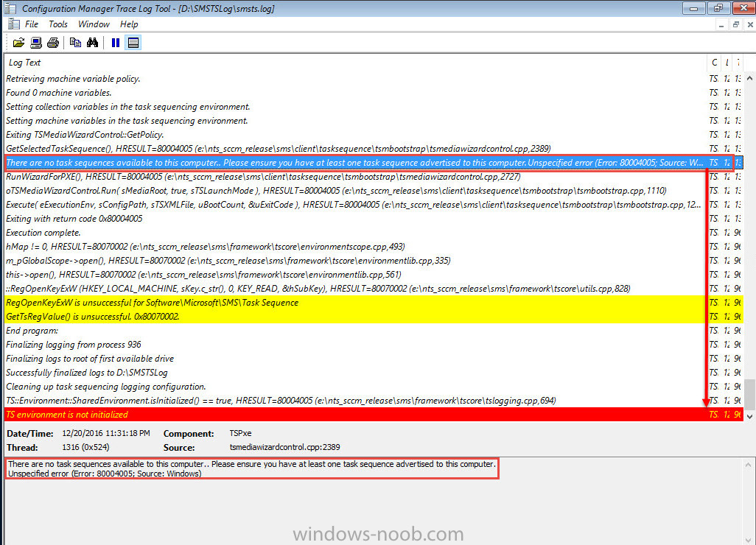
Task: Open the Help menu
Action: (129, 24)
